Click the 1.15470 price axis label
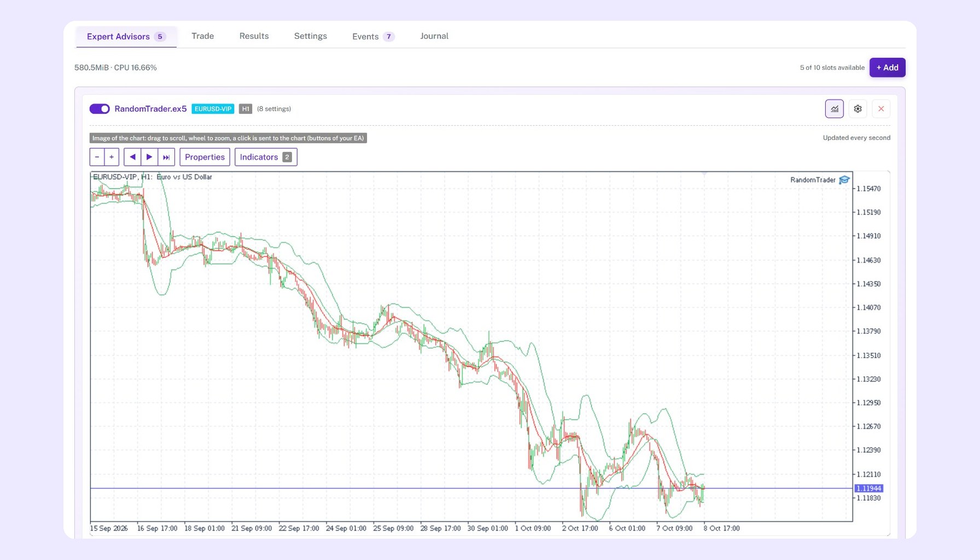980x560 pixels. click(868, 189)
